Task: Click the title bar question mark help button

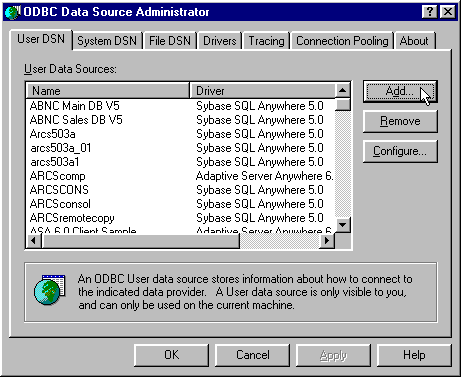Action: tap(430, 12)
